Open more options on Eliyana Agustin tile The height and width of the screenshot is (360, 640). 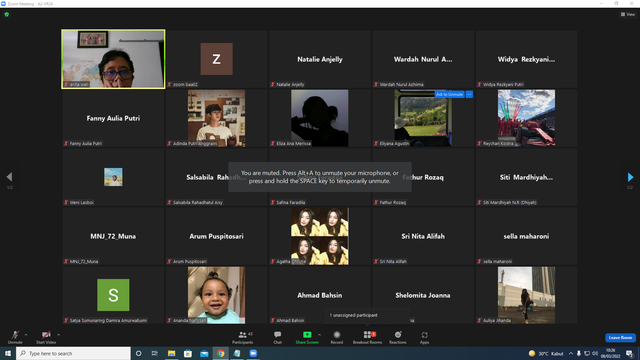[x=469, y=94]
